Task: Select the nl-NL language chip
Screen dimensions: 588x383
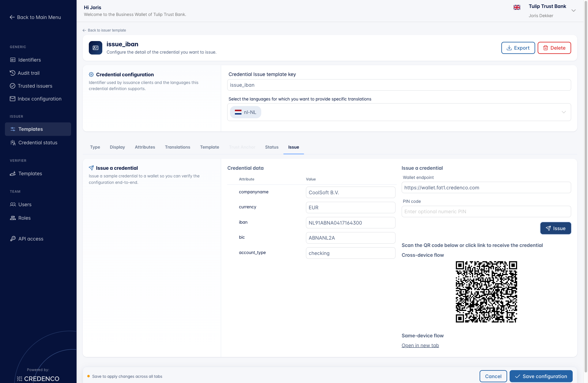Action: pos(246,112)
